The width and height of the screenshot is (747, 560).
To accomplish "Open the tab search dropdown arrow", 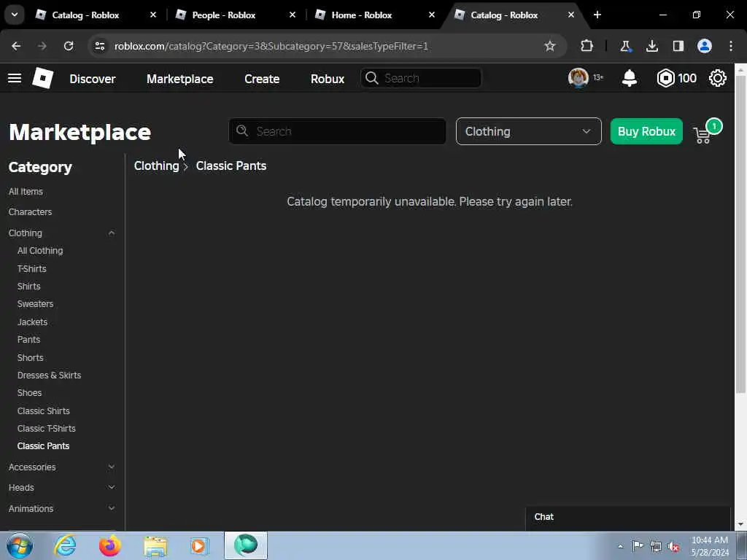I will click(x=15, y=15).
